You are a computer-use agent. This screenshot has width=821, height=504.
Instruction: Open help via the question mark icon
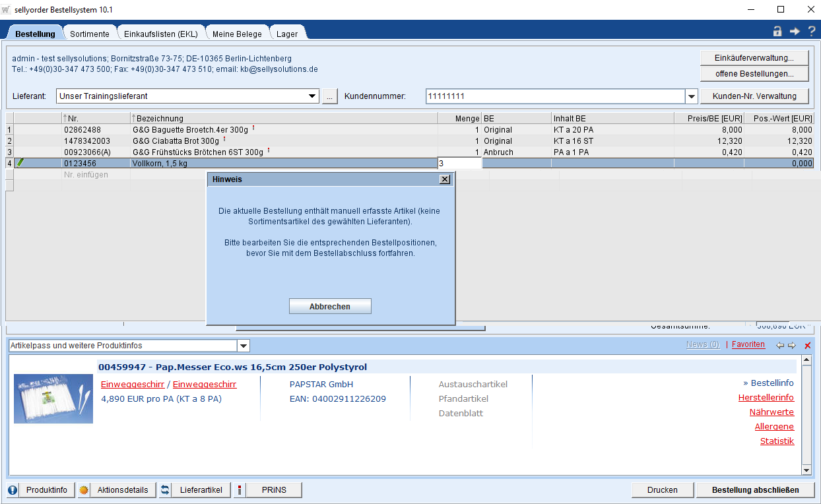coord(812,31)
